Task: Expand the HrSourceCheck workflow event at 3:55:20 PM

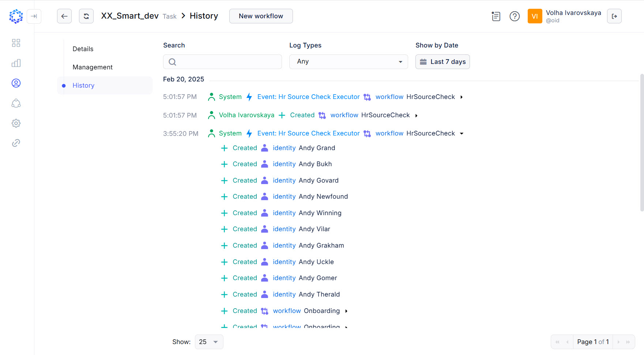Action: (462, 133)
